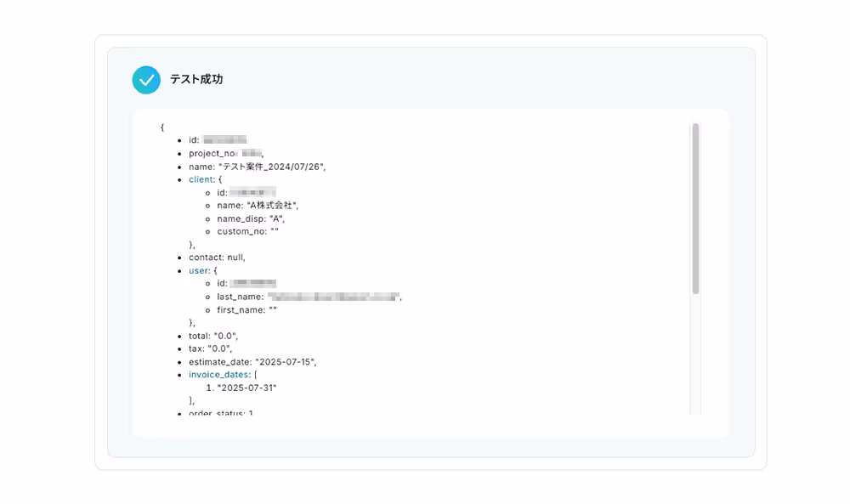Viewport: 850px width, 504px height.
Task: Click the テスト成功 heading text
Action: (196, 79)
